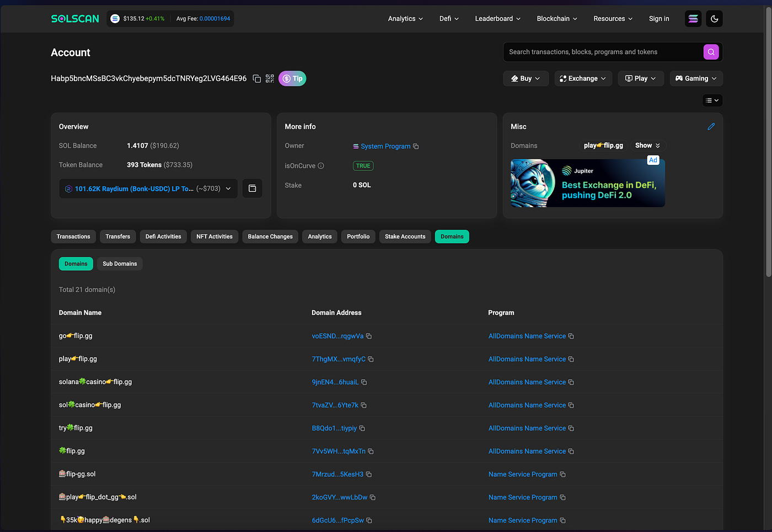Image resolution: width=772 pixels, height=532 pixels.
Task: Copy domain address B8Qdo1...tiypiy
Action: click(x=362, y=428)
